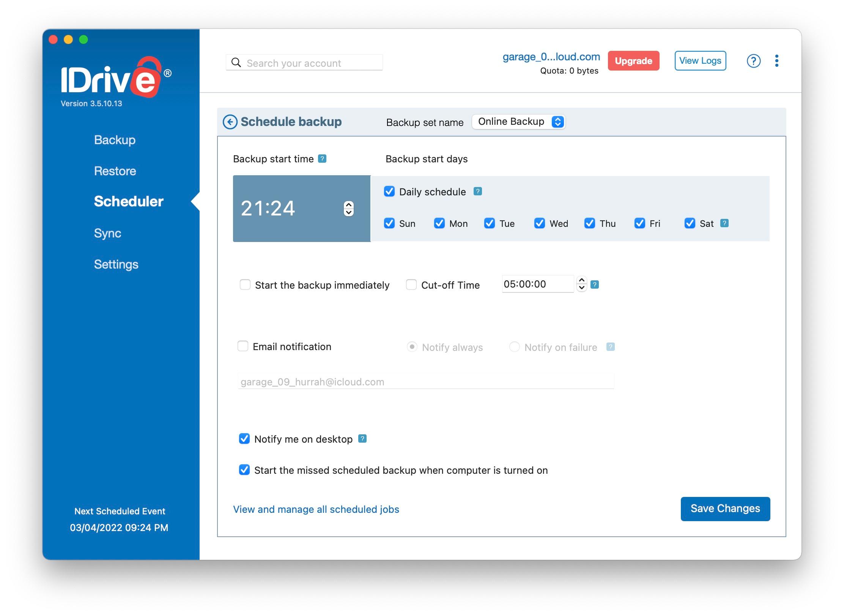Click the Quota: 0 bytes text
This screenshot has width=844, height=616.
[x=569, y=71]
